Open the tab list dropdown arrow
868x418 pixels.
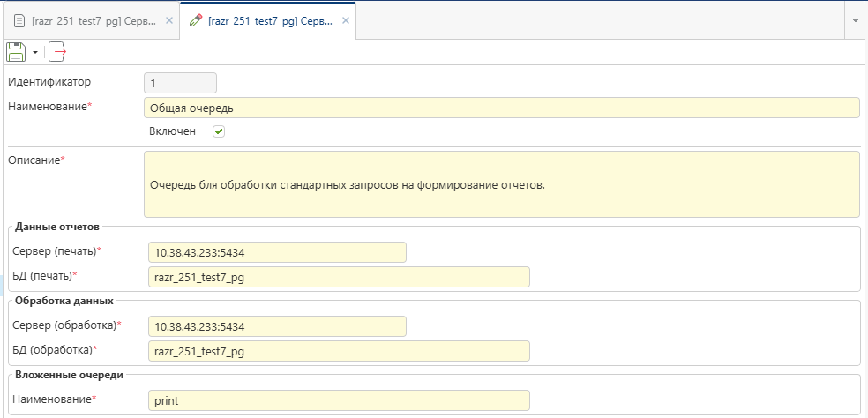856,20
